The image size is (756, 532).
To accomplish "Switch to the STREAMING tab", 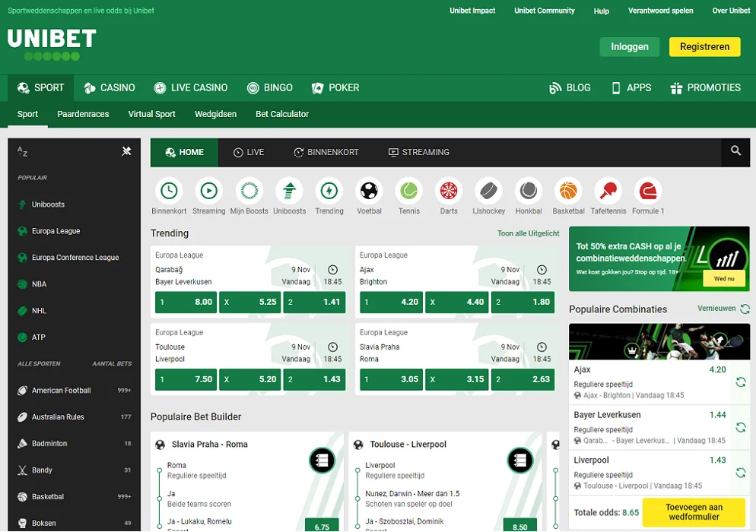I will (x=418, y=152).
